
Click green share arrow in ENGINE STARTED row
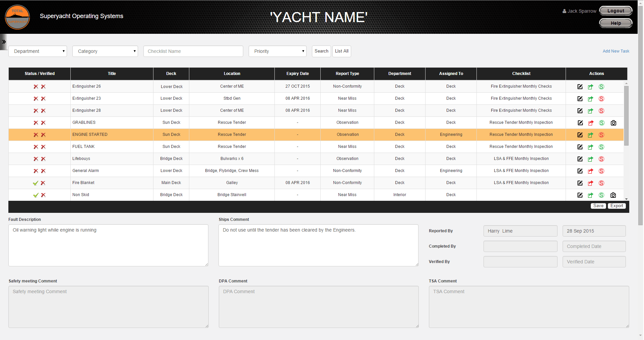[x=590, y=135]
